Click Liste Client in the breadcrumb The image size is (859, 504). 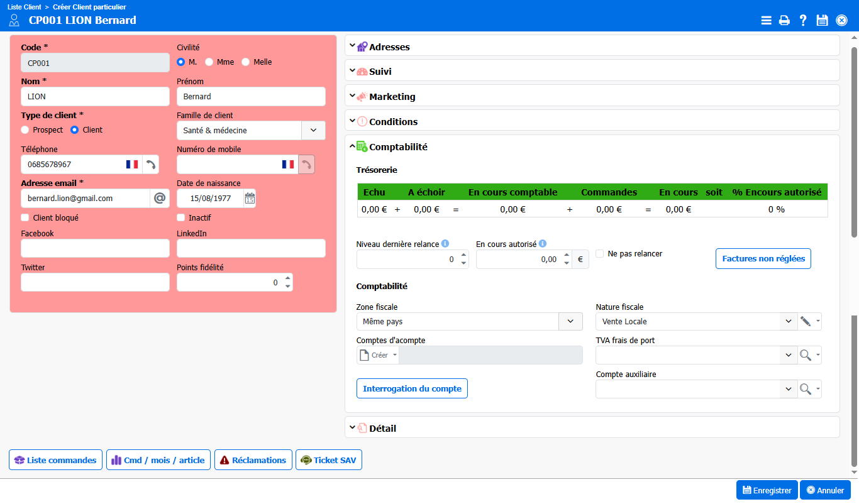pos(25,7)
